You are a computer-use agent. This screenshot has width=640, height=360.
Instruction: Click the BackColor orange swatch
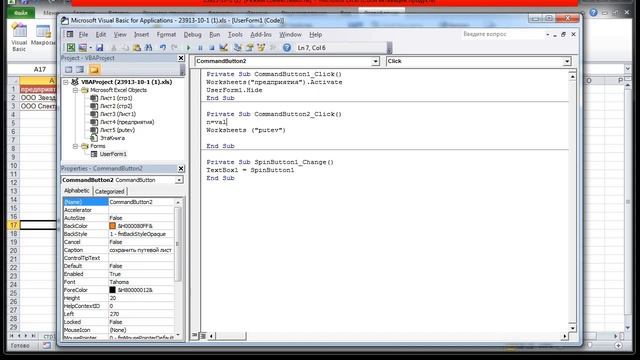click(x=112, y=226)
